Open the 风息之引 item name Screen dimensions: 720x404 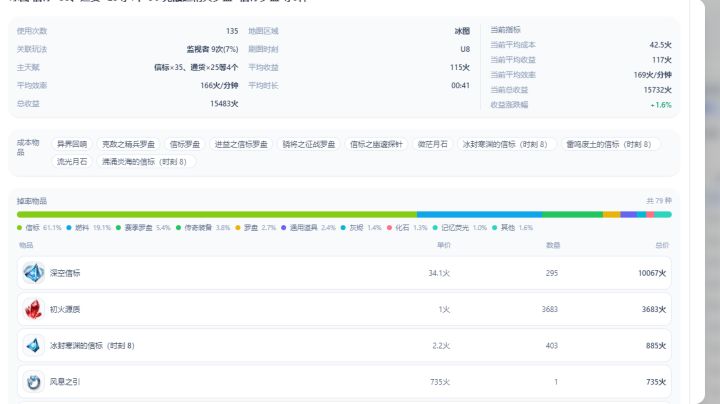[x=65, y=382]
